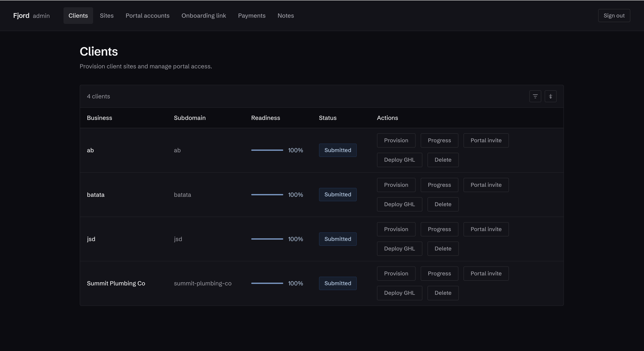Send Portal invite to Summit Plumbing Co
Viewport: 644px width, 351px height.
click(486, 273)
